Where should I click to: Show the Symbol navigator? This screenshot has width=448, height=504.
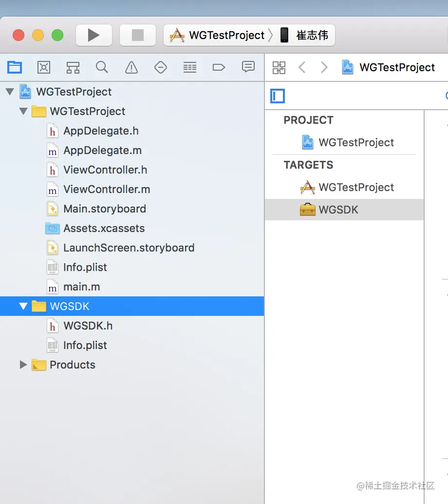click(73, 67)
